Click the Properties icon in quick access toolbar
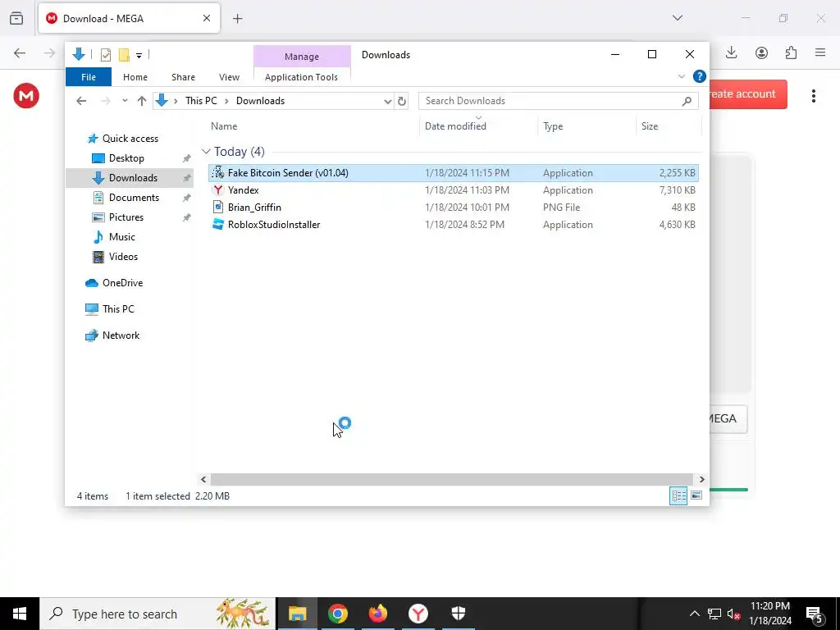The width and height of the screenshot is (840, 630). pyautogui.click(x=106, y=55)
